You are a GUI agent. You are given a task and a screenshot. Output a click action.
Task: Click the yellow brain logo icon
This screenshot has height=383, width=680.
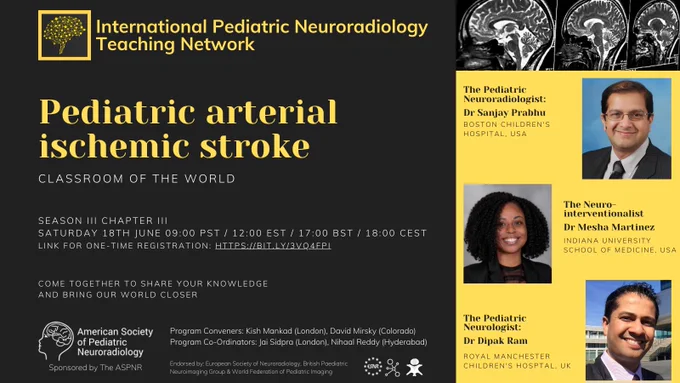65,35
